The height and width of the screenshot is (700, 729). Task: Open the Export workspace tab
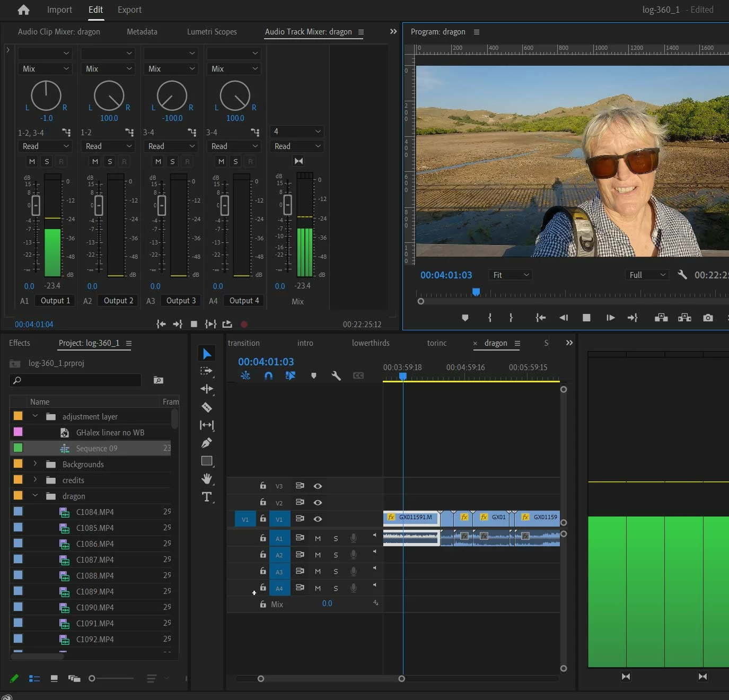tap(129, 10)
